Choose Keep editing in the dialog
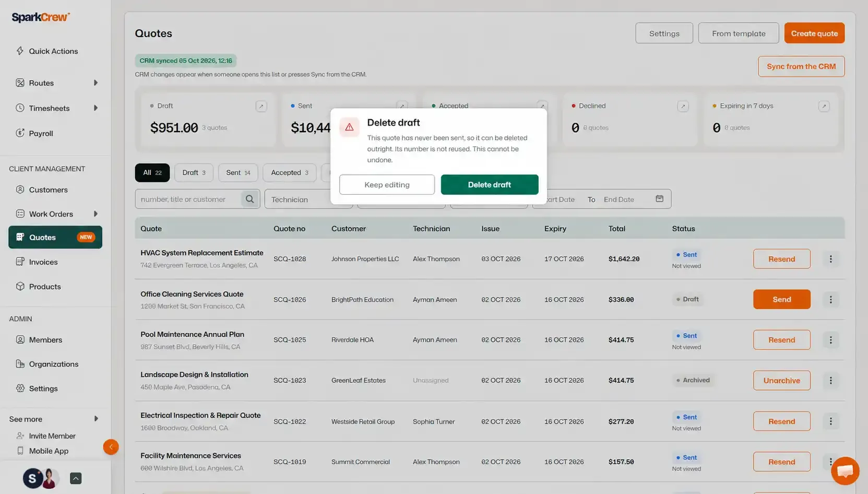 387,184
